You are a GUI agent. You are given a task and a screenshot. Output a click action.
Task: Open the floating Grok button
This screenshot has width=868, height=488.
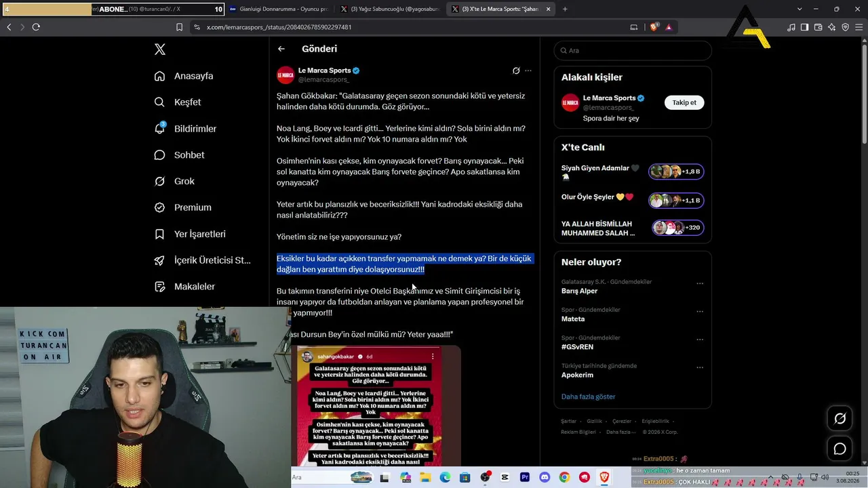840,419
